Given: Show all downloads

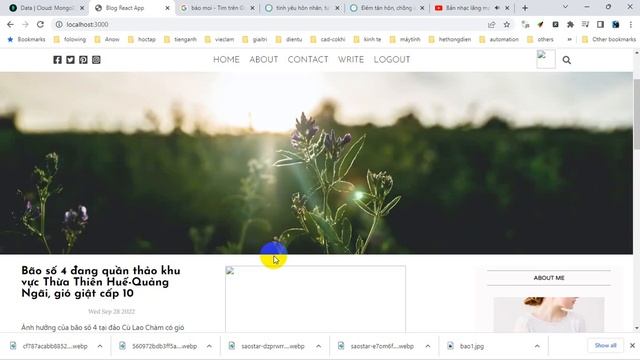Looking at the screenshot, I should (x=605, y=345).
